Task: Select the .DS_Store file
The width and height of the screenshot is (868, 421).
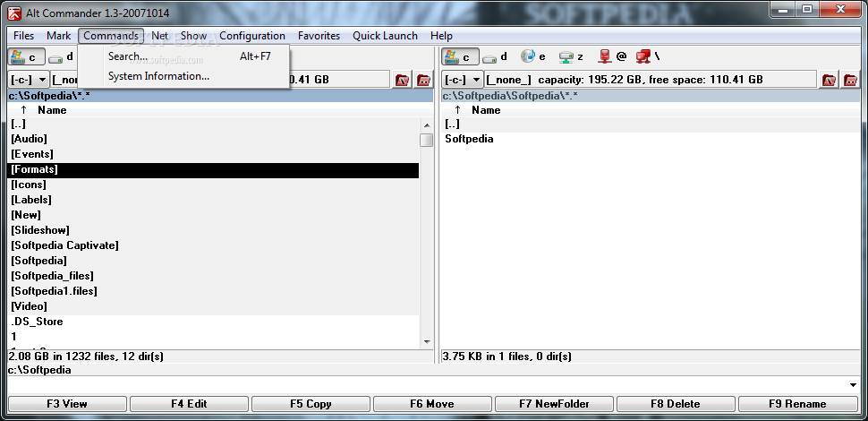Action: tap(213, 322)
